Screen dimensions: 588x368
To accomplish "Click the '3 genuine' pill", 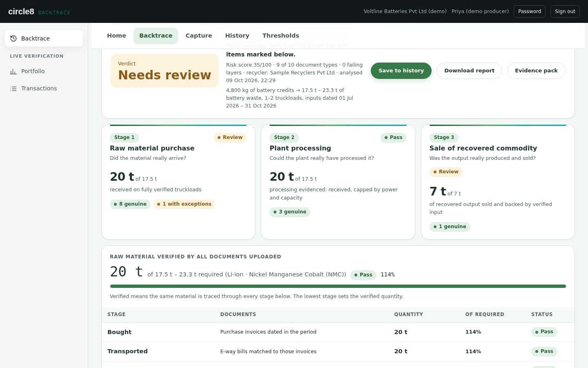I will pyautogui.click(x=290, y=212).
